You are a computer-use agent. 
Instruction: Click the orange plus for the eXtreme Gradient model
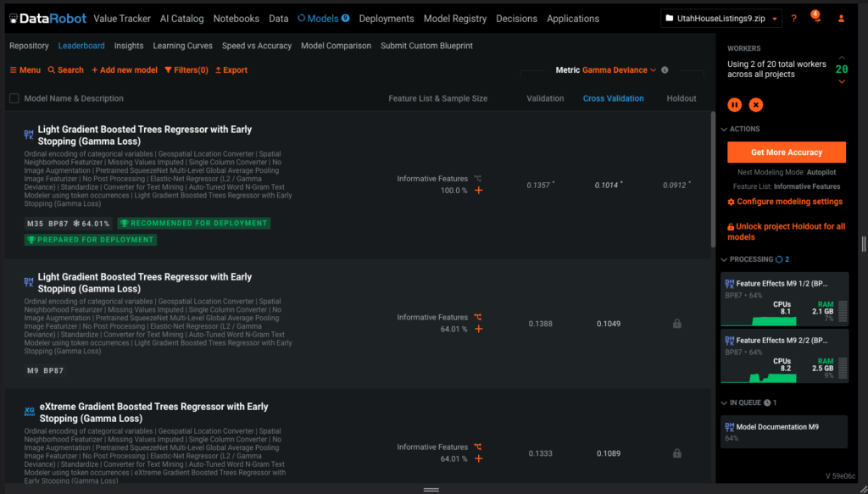[x=479, y=458]
